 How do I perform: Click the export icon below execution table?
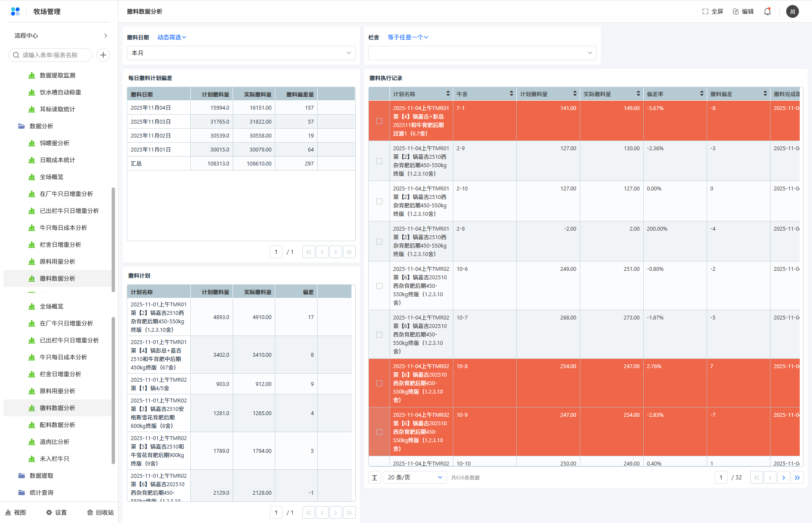pyautogui.click(x=375, y=477)
